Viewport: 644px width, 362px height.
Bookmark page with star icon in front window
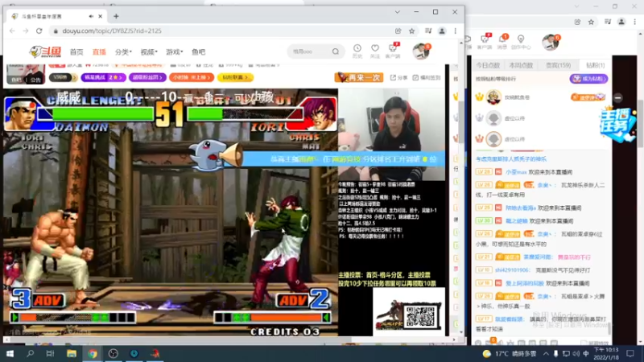(x=411, y=31)
